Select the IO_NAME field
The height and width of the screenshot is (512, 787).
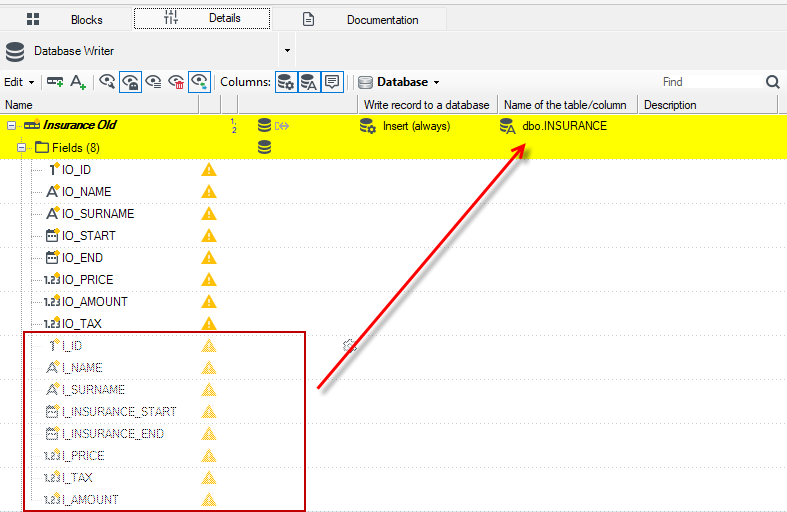86,192
